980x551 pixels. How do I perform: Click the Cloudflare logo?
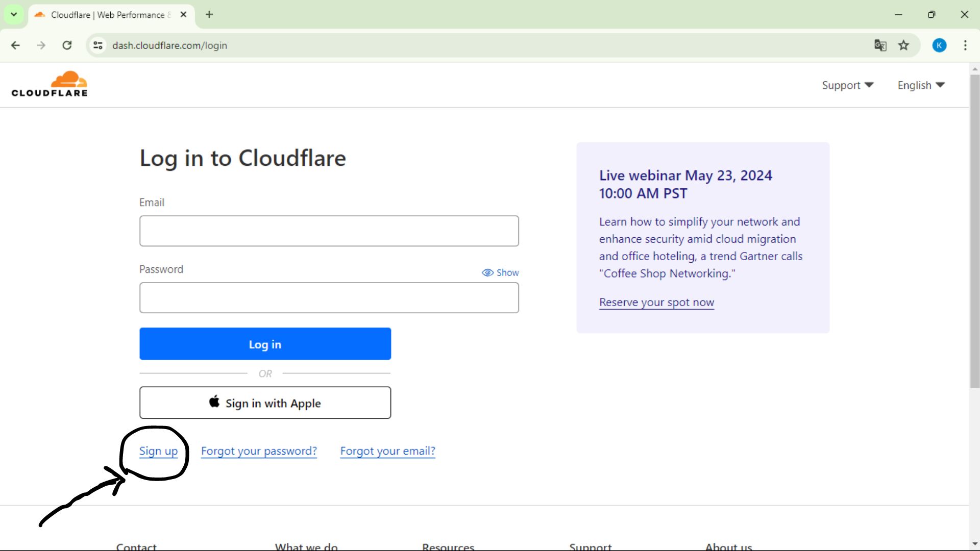(50, 84)
